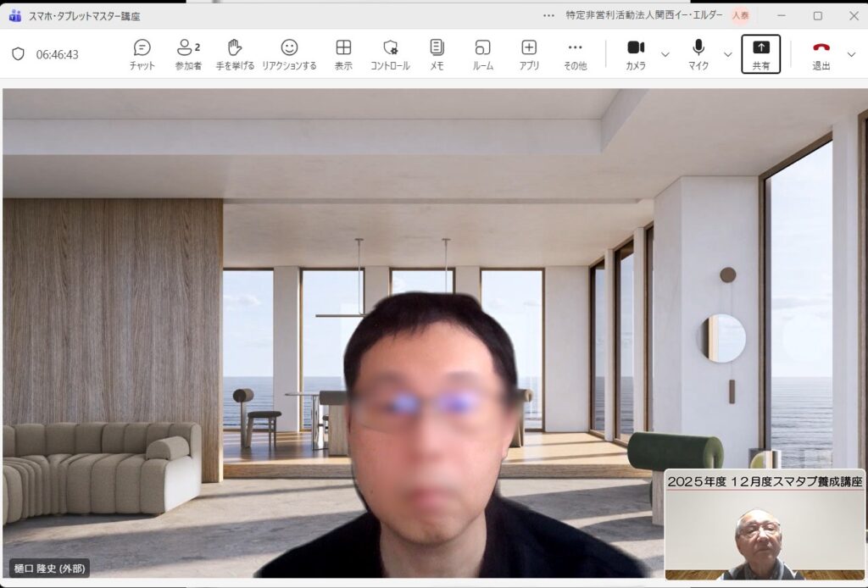Open the アプリ apps panel

(529, 54)
